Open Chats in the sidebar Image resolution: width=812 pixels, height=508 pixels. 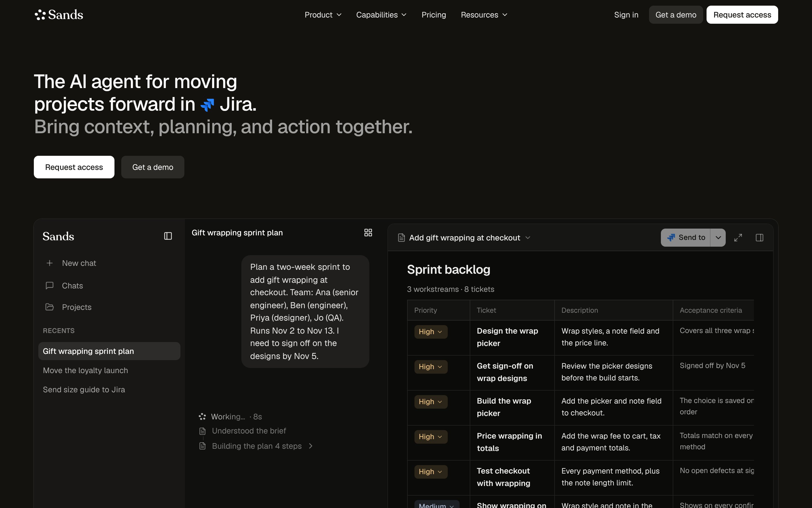(109, 286)
